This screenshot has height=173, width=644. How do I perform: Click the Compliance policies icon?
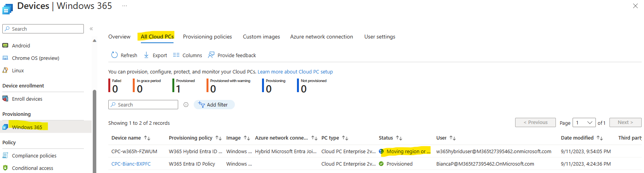click(x=5, y=156)
